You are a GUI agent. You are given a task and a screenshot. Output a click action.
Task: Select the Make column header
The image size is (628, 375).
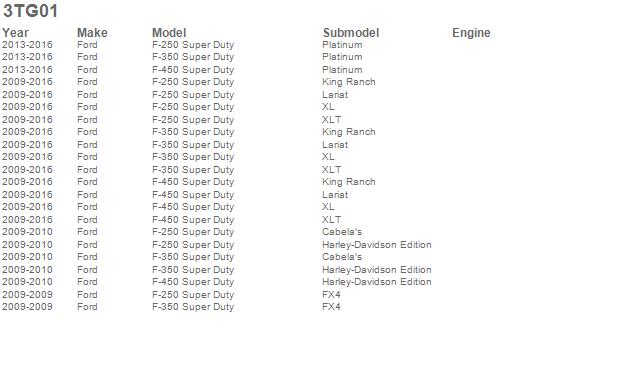tap(92, 33)
